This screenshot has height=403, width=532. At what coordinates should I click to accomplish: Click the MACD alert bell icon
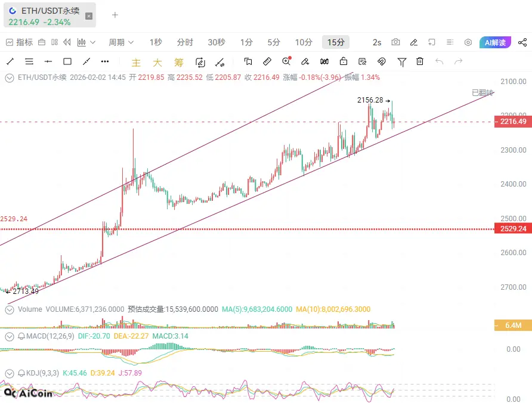[21, 336]
